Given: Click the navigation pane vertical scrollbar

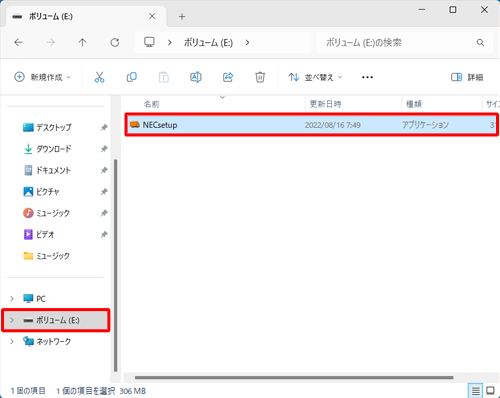Looking at the screenshot, I should (115, 265).
